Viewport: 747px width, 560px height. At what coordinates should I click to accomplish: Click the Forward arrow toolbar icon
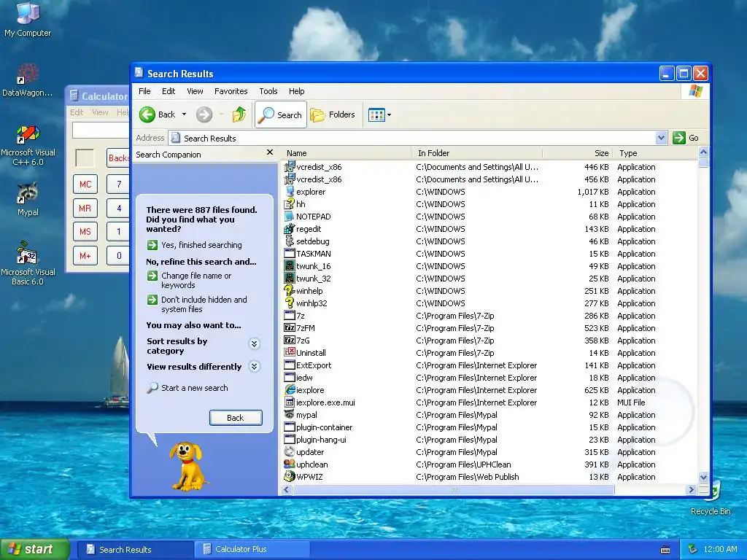(x=204, y=114)
